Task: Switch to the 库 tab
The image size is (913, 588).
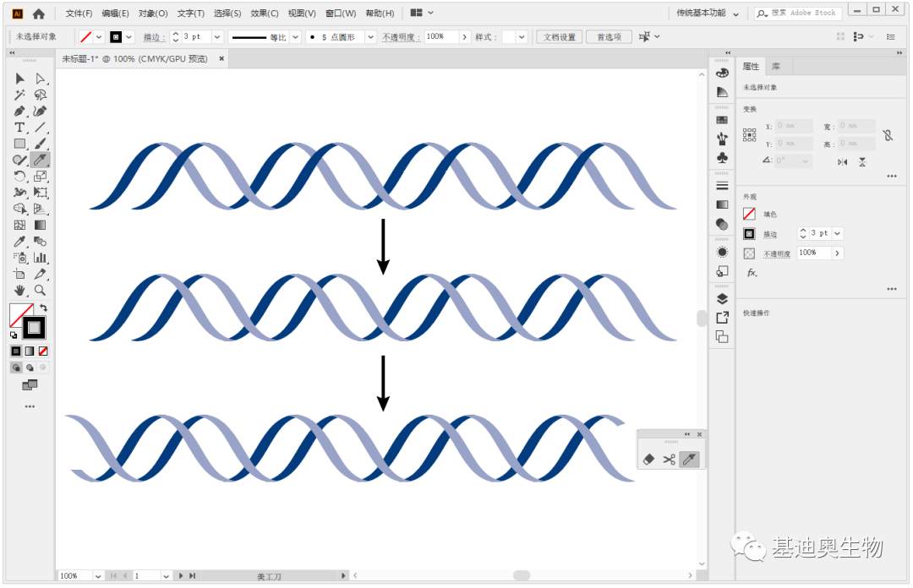Action: pyautogui.click(x=776, y=67)
